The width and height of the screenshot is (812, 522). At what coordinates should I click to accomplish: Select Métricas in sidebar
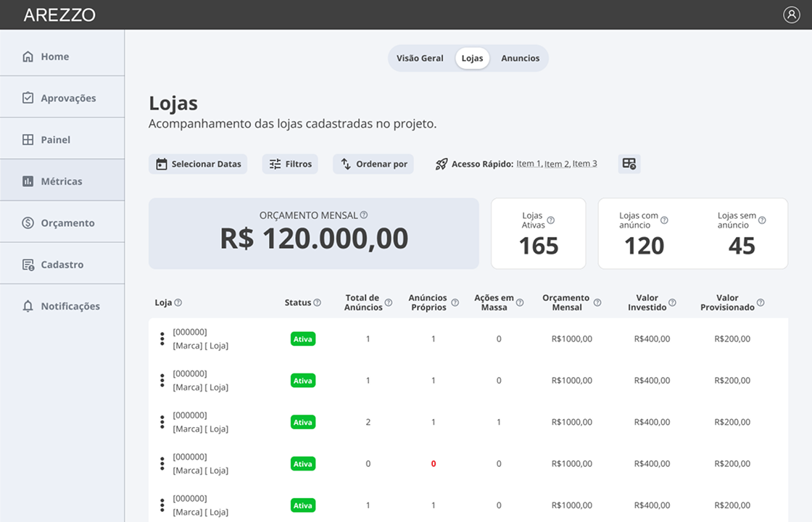pyautogui.click(x=62, y=181)
